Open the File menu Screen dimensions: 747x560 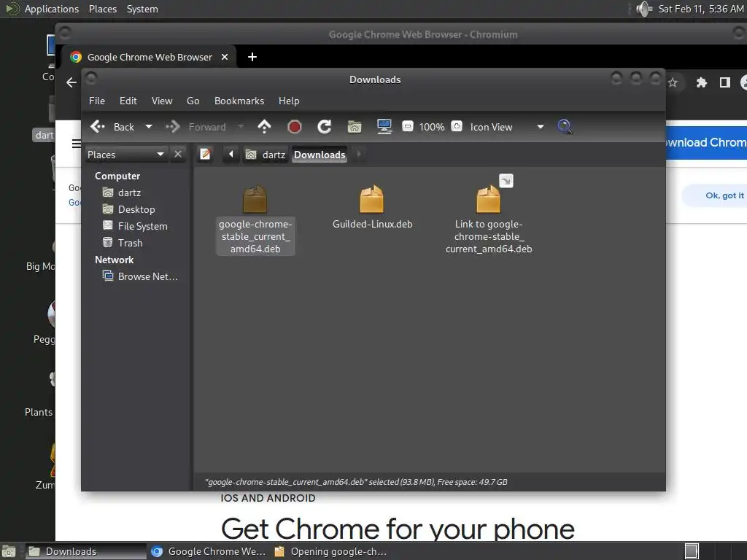click(x=97, y=101)
